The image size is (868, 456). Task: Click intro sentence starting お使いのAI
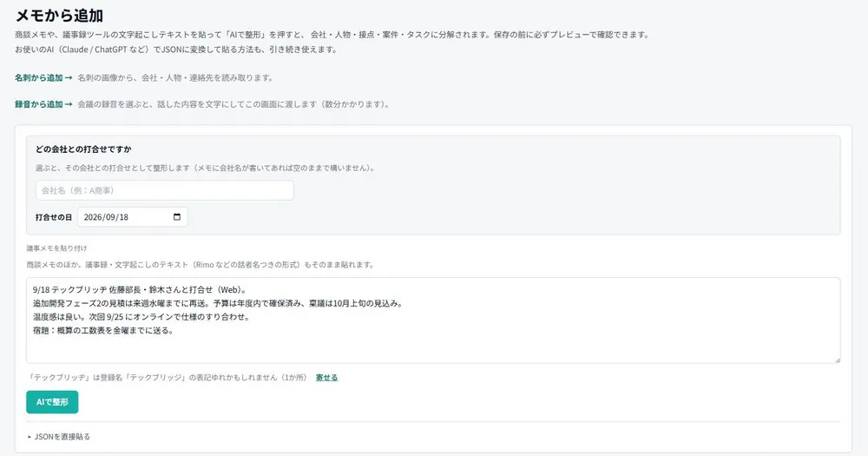point(176,50)
